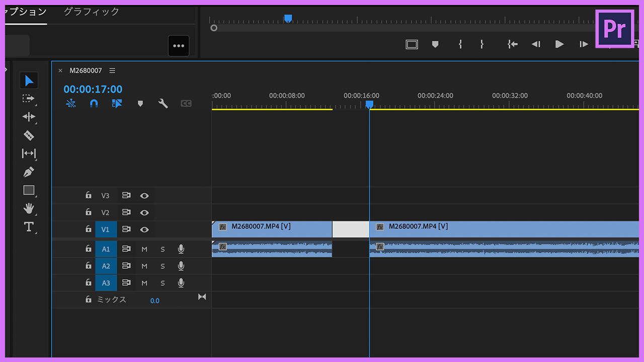
Task: Switch to the M2680007 sequence tab
Action: point(86,70)
